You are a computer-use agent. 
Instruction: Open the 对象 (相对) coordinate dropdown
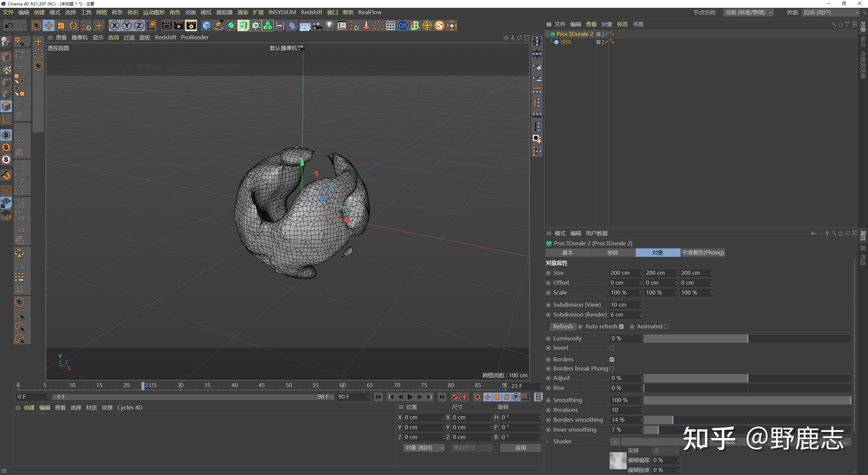coord(424,448)
